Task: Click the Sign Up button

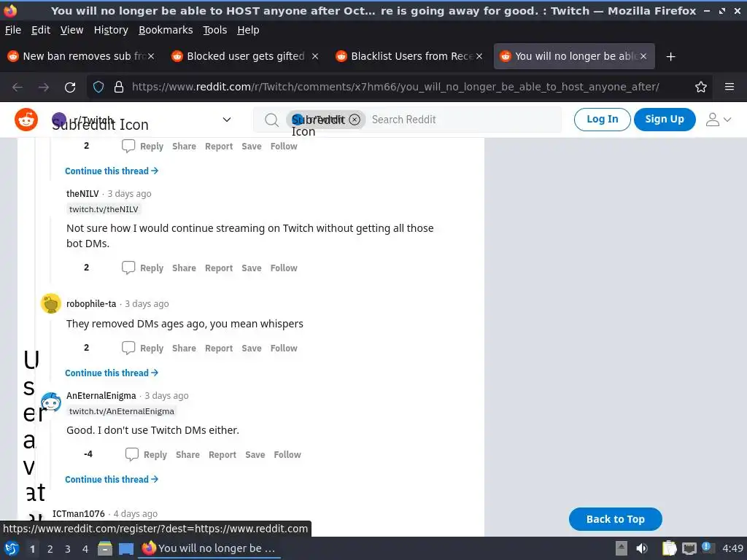Action: coord(664,120)
